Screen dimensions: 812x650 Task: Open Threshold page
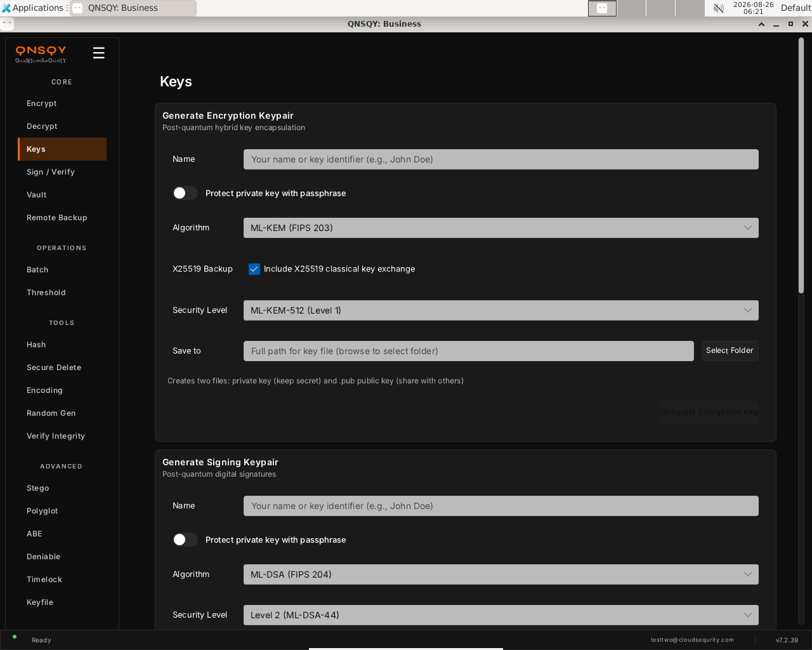point(62,293)
